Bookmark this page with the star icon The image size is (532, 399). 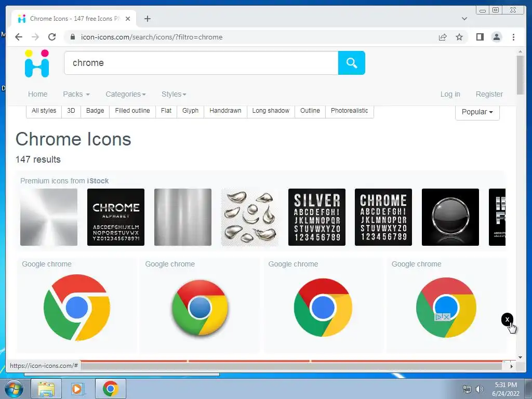click(x=459, y=37)
